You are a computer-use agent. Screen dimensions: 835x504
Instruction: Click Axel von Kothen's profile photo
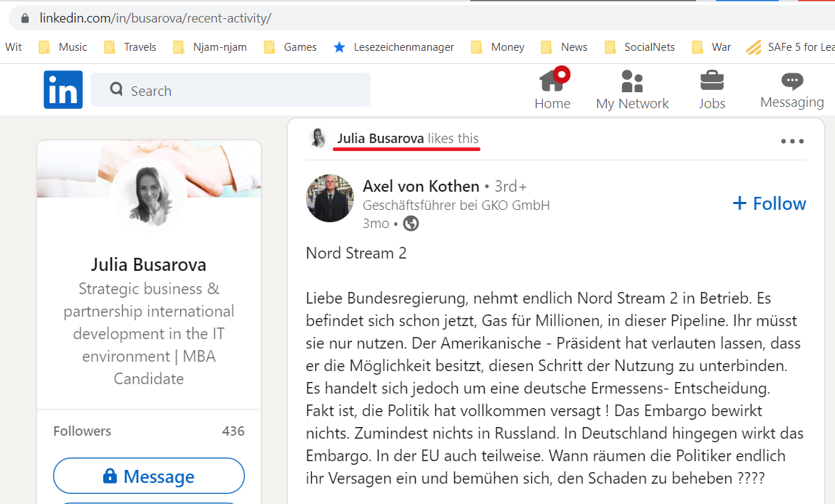click(x=330, y=198)
